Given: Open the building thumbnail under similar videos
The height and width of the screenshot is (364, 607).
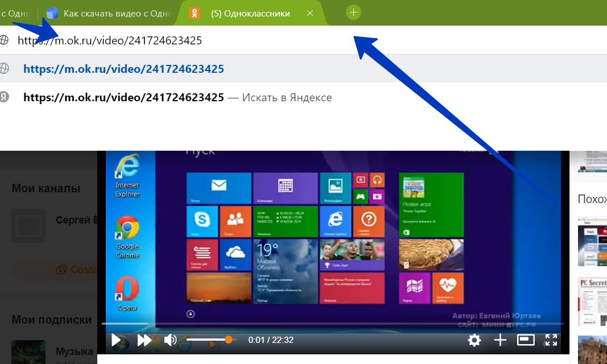Looking at the screenshot, I should tap(592, 350).
